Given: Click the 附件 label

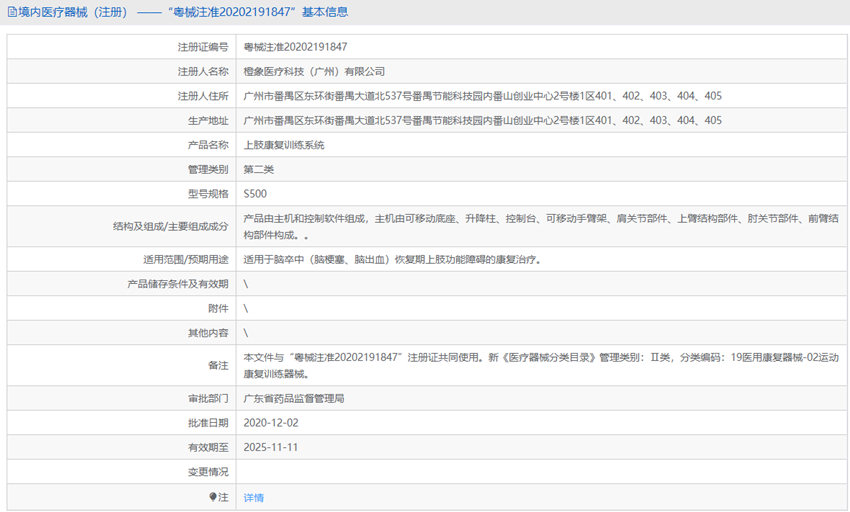Looking at the screenshot, I should point(218,308).
